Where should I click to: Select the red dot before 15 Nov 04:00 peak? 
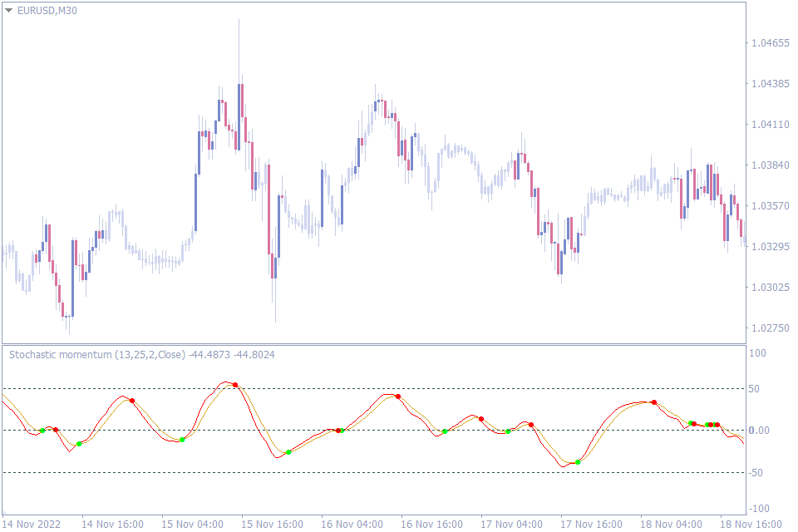[131, 401]
